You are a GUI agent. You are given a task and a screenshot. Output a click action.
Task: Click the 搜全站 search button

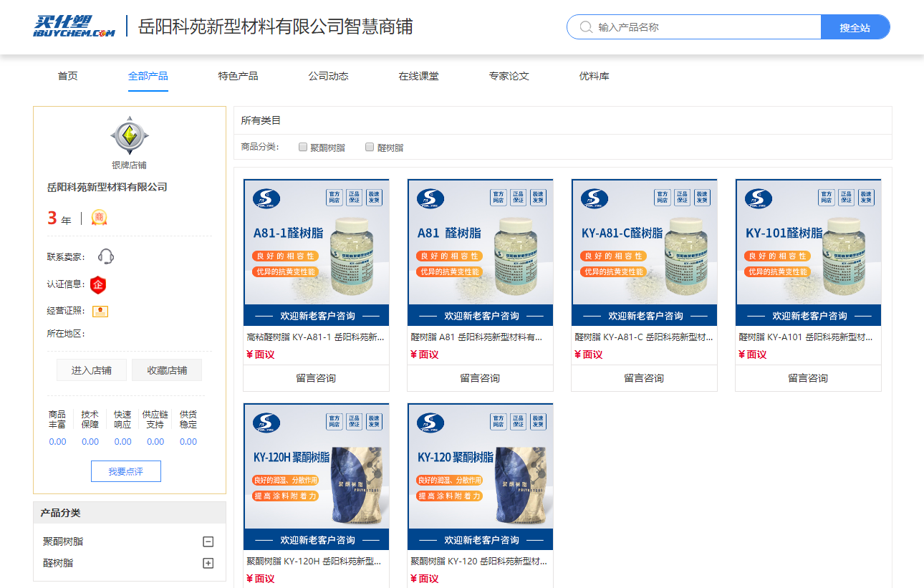(855, 27)
